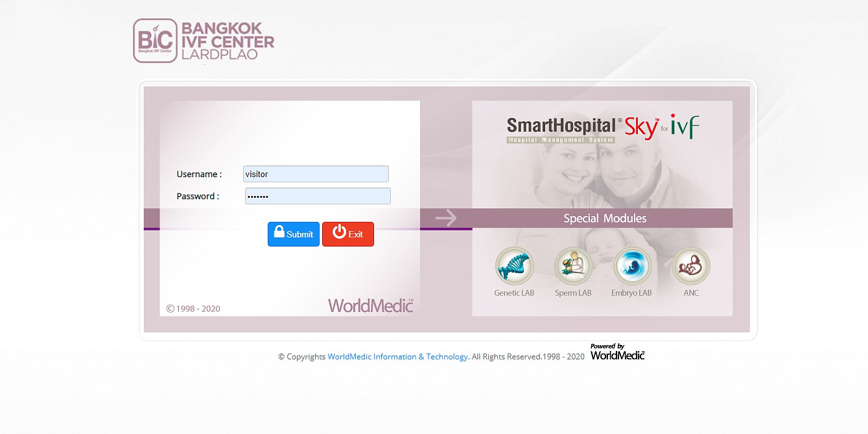Click the Special Modules heading
The height and width of the screenshot is (434, 868).
coord(605,219)
